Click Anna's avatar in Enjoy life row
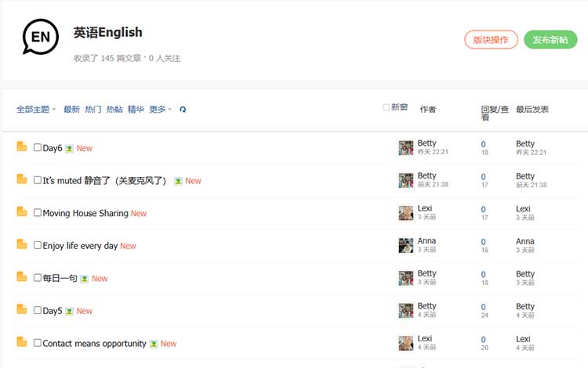 (x=405, y=245)
